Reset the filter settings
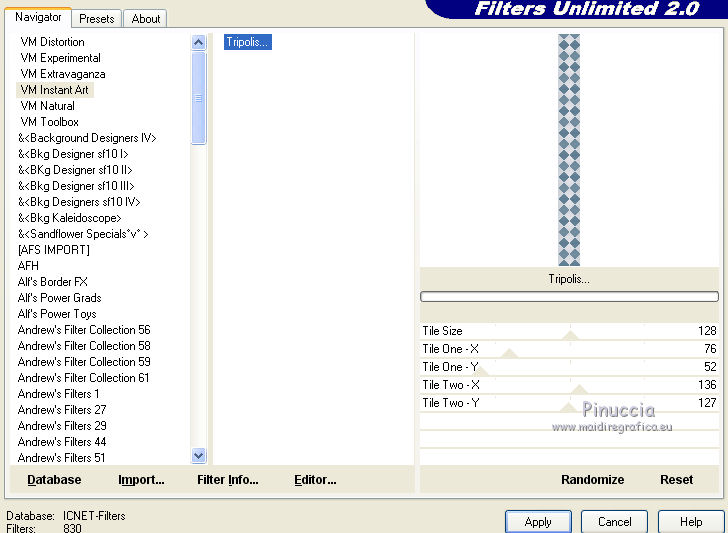Viewport: 728px width, 533px height. pyautogui.click(x=676, y=480)
